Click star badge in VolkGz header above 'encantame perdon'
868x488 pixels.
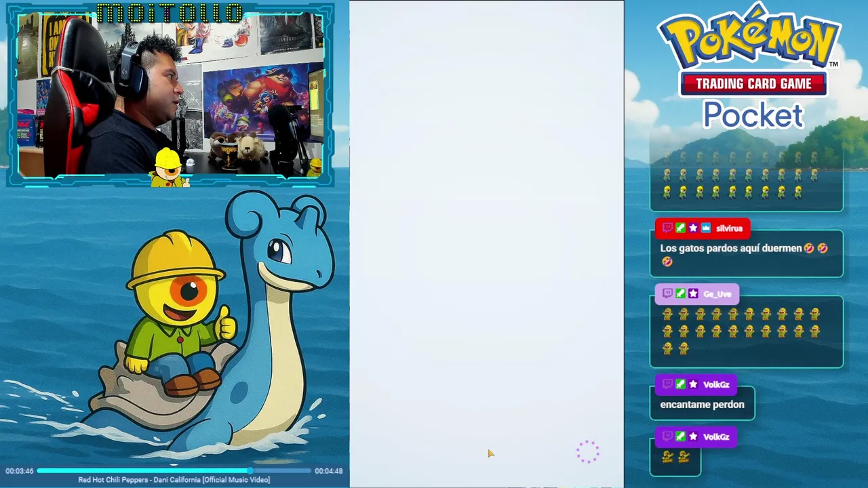pyautogui.click(x=693, y=384)
